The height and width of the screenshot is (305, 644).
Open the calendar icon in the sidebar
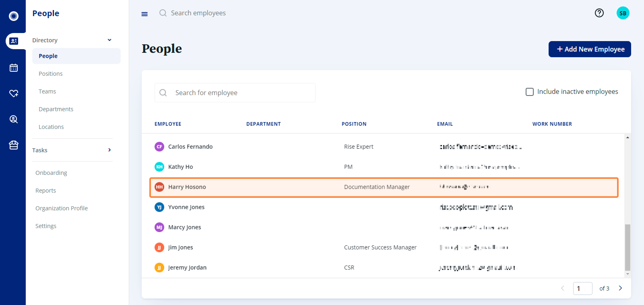point(14,67)
